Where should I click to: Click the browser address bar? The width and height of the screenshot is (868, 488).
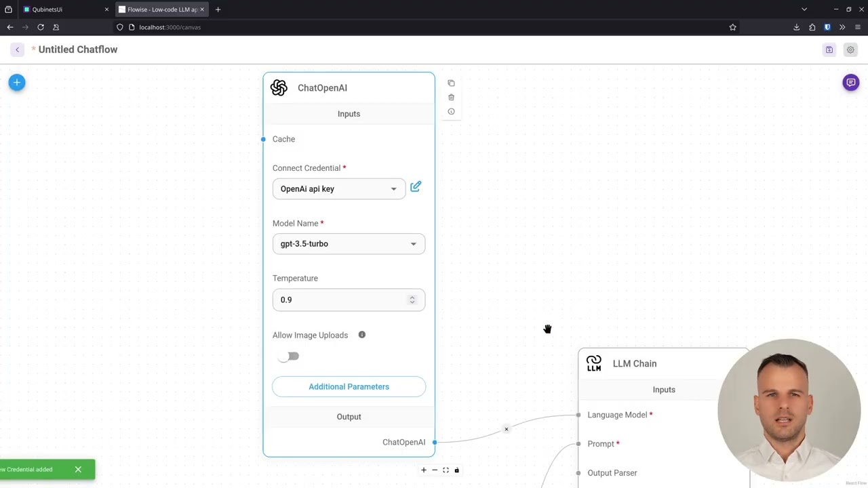point(427,27)
